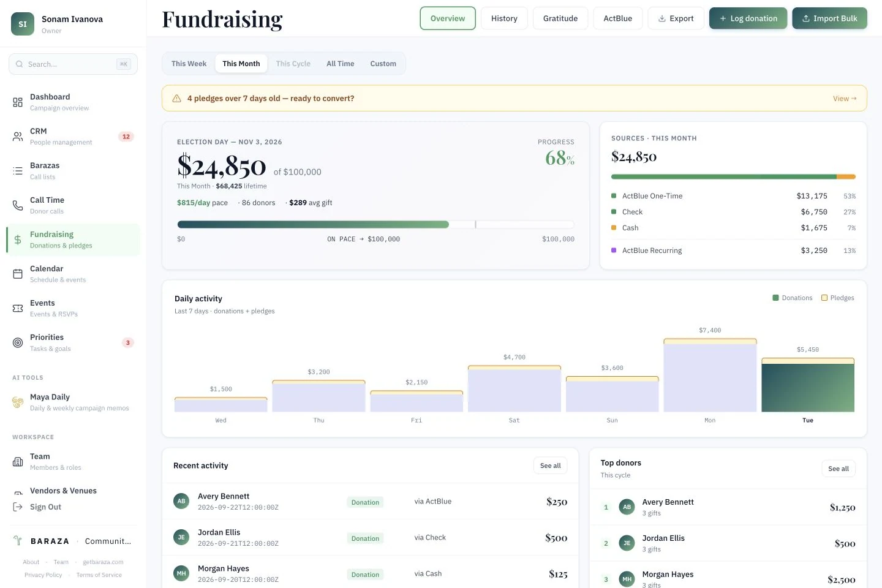
Task: Click Avery Bennett's avatar in Top donors
Action: (627, 507)
